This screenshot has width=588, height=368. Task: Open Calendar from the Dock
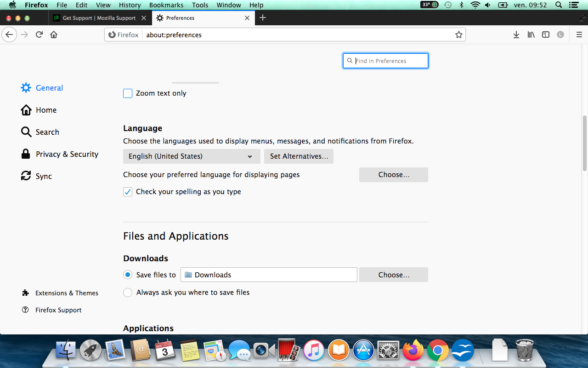click(x=165, y=351)
